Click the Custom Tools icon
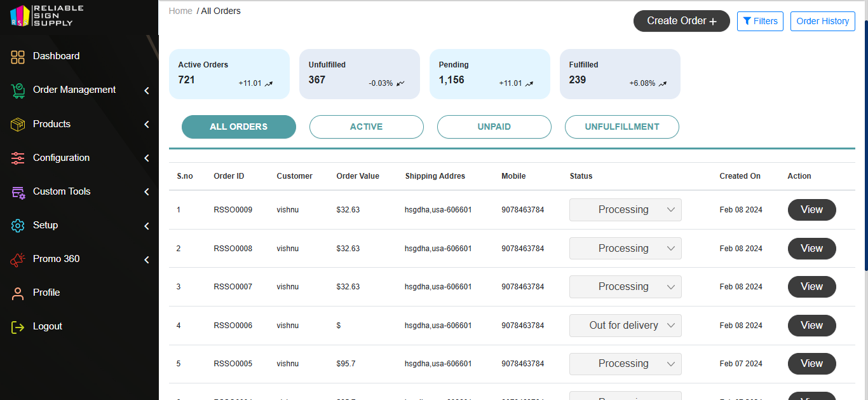The width and height of the screenshot is (868, 400). click(18, 191)
